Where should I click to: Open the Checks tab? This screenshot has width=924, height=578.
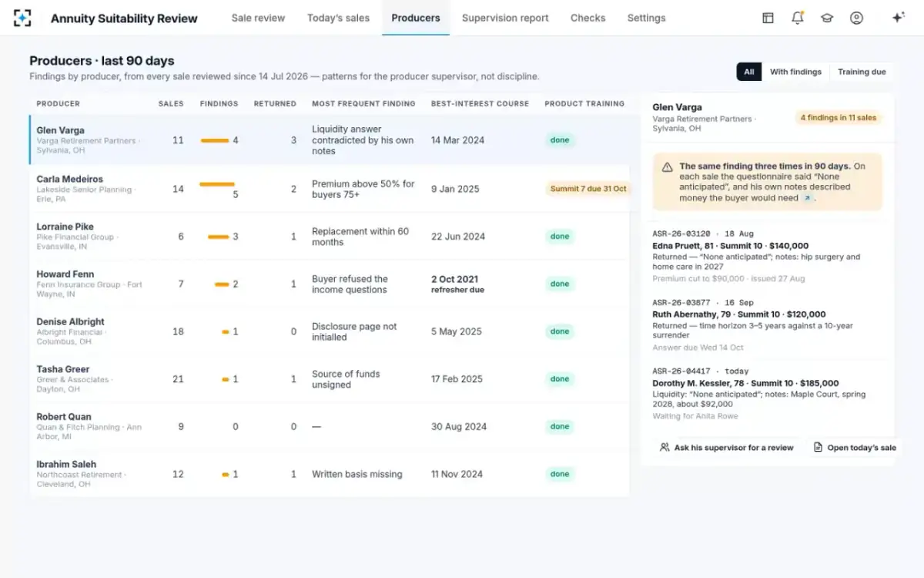[588, 18]
